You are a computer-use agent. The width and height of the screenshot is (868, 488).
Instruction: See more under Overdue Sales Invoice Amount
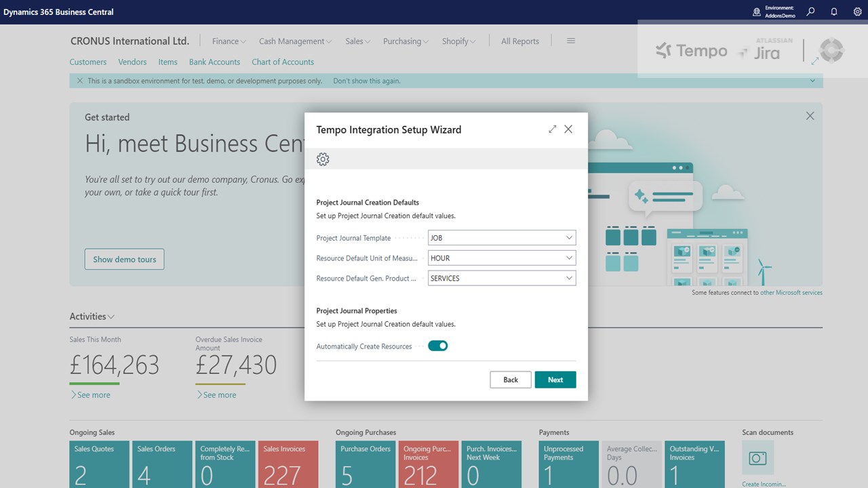(x=216, y=394)
